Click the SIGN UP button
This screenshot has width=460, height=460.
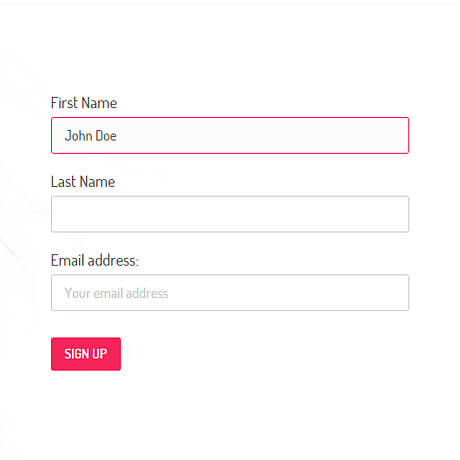point(86,354)
